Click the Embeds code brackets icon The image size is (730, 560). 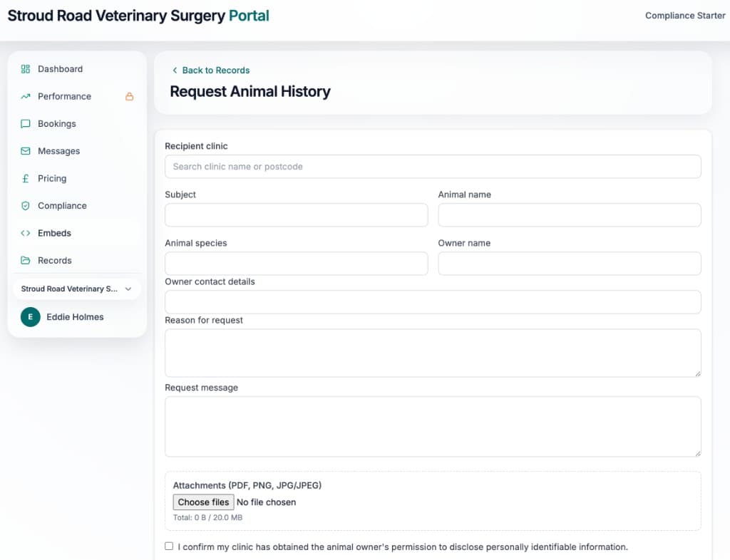click(26, 233)
